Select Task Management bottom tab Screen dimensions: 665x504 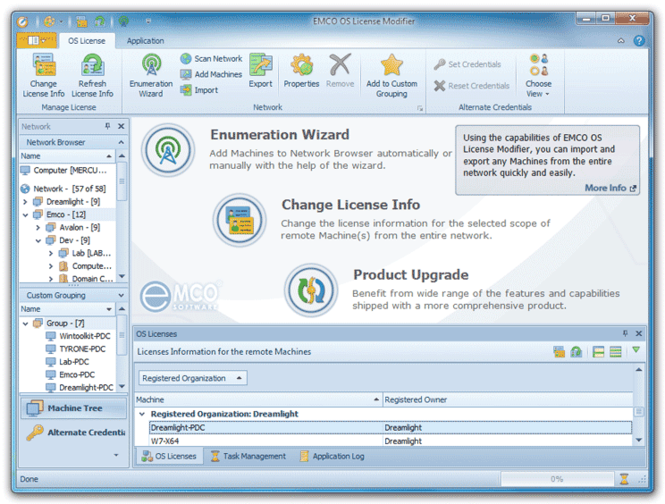click(249, 456)
